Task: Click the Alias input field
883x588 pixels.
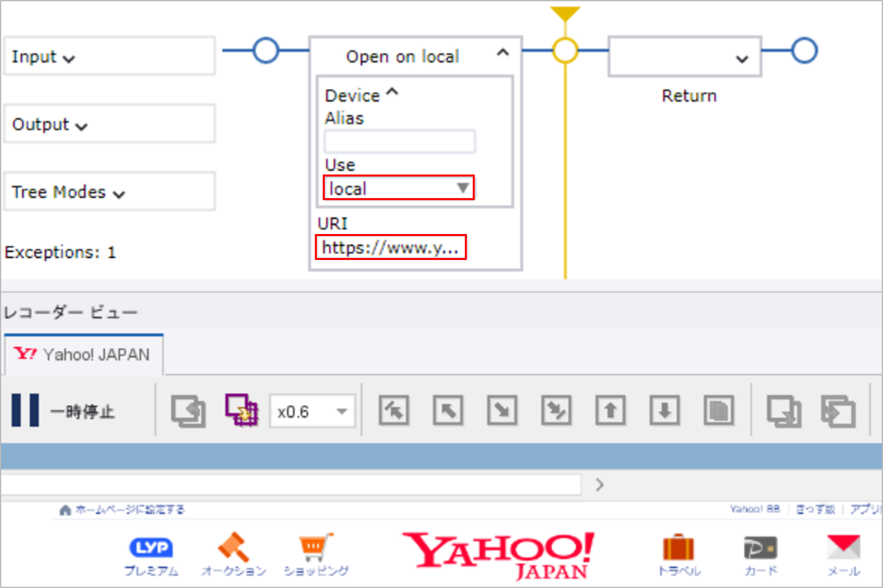Action: tap(400, 141)
